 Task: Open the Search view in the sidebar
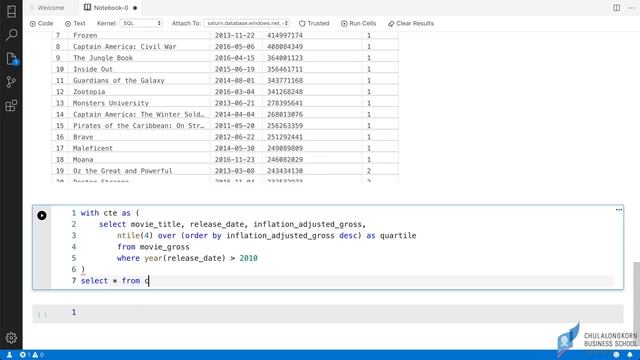click(x=11, y=35)
